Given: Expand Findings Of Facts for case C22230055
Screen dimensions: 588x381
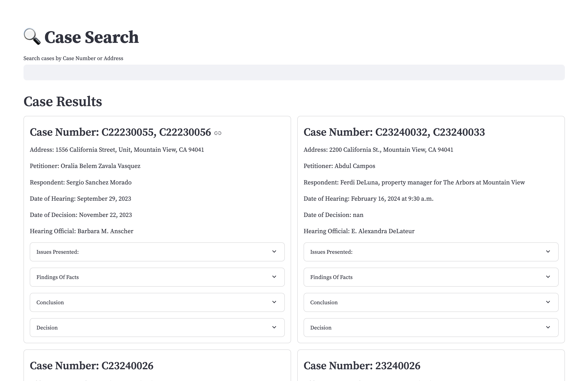Looking at the screenshot, I should click(x=157, y=277).
